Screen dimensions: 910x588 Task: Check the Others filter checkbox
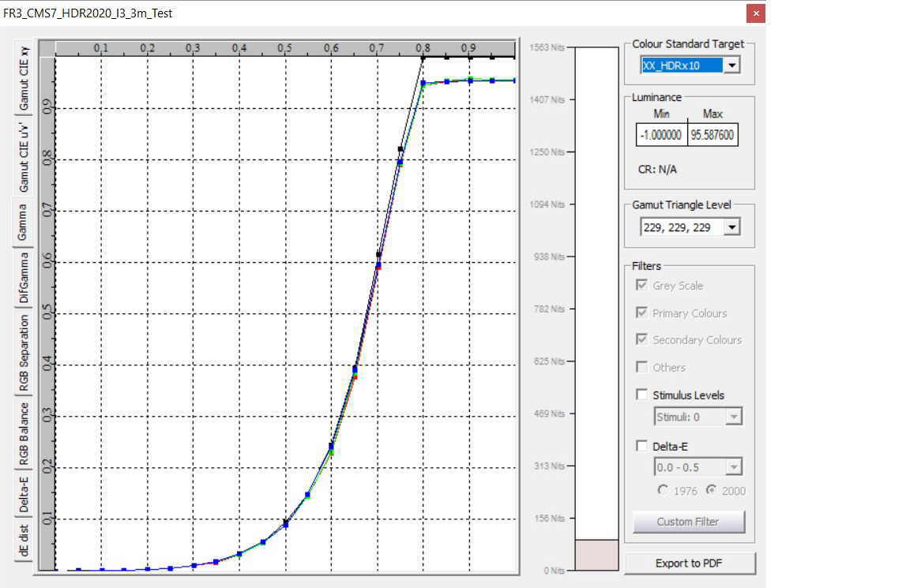tap(642, 367)
